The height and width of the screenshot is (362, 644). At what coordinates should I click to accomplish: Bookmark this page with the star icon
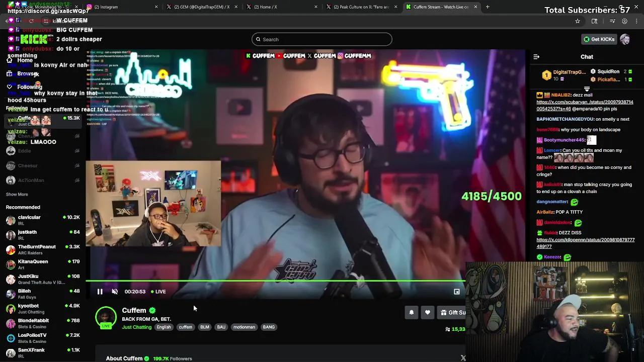click(x=578, y=21)
